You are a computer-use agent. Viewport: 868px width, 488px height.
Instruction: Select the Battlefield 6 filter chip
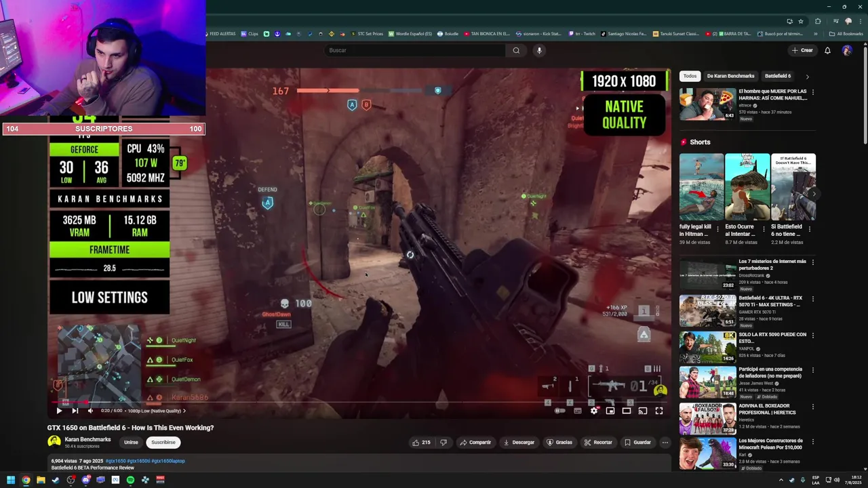click(x=778, y=76)
